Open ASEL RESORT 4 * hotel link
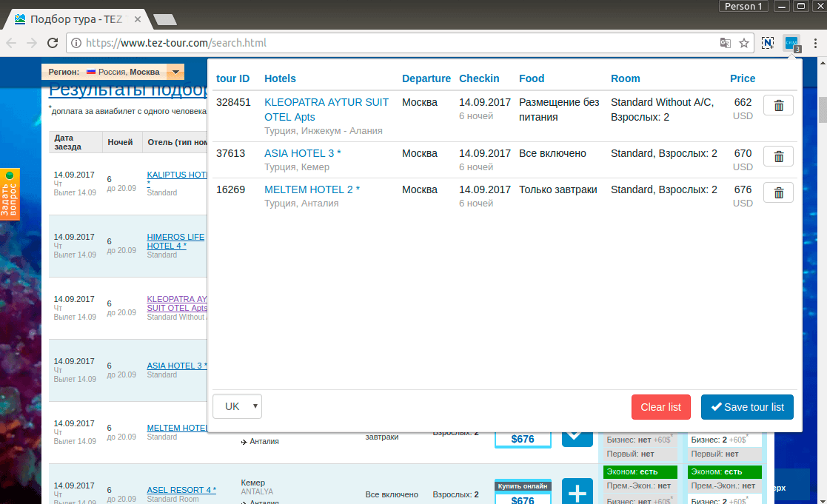Viewport: 827px width, 504px height. point(181,490)
